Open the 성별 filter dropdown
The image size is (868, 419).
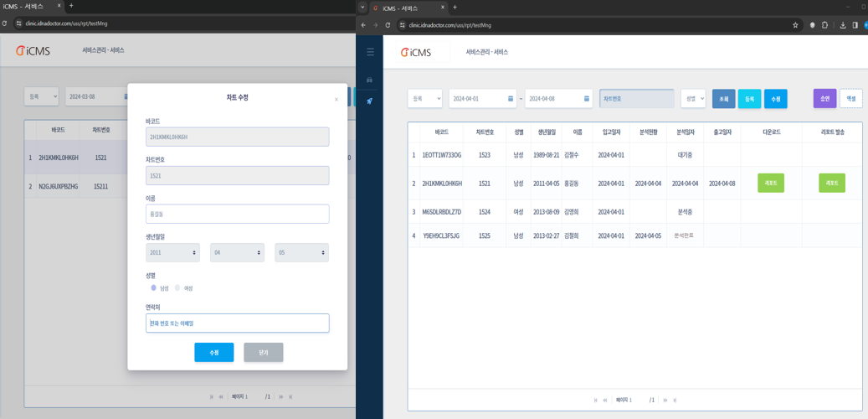(692, 99)
